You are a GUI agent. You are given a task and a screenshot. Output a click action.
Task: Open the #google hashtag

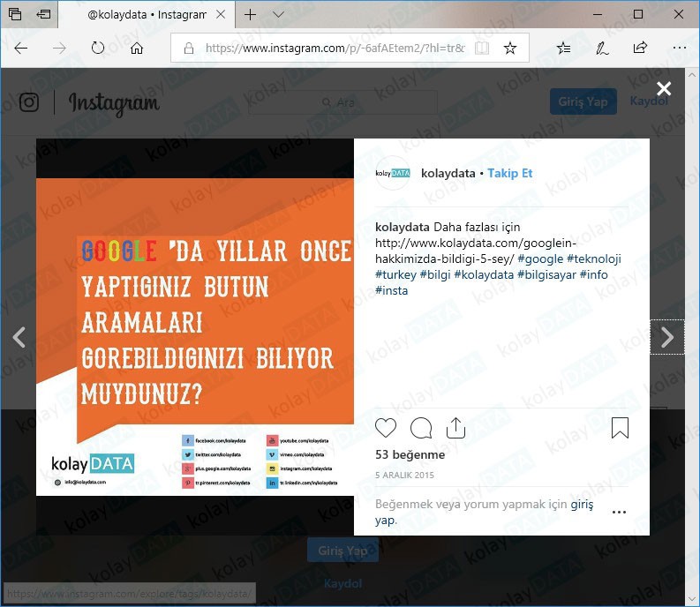click(540, 259)
